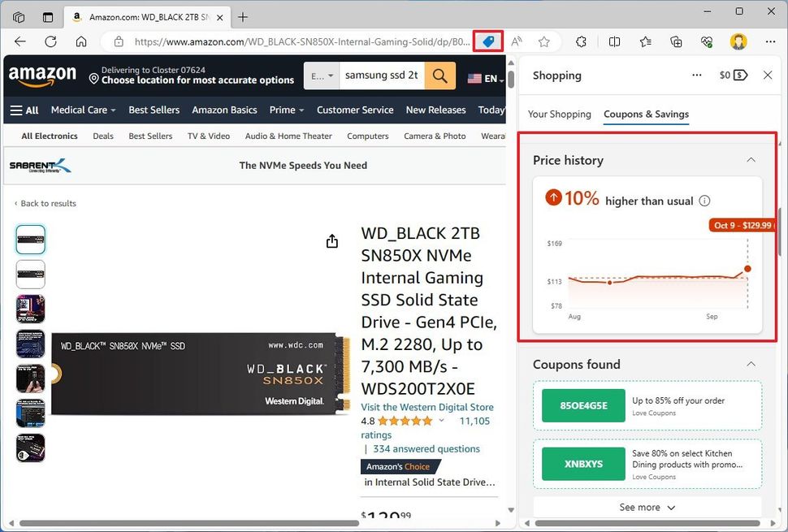Open the 334 answered questions link
Screen dimensions: 788x532
point(429,448)
